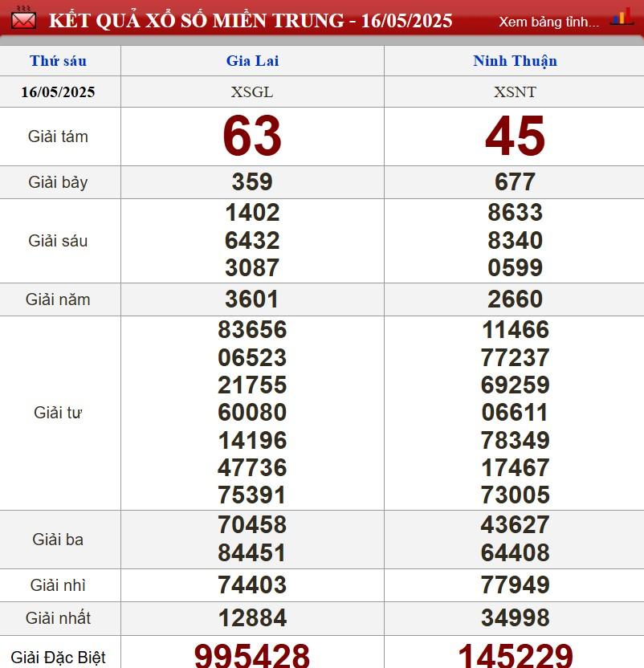This screenshot has height=668, width=644.
Task: Click Gia Lai seventh prize 359
Action: (x=252, y=182)
